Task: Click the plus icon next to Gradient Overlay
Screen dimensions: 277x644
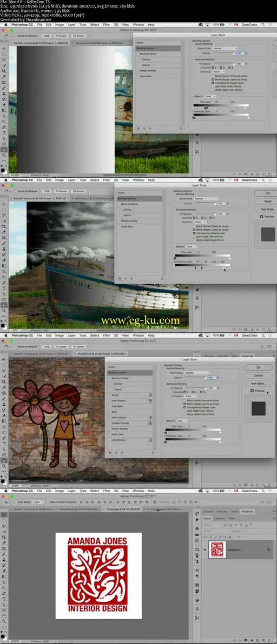Action: pyautogui.click(x=150, y=423)
